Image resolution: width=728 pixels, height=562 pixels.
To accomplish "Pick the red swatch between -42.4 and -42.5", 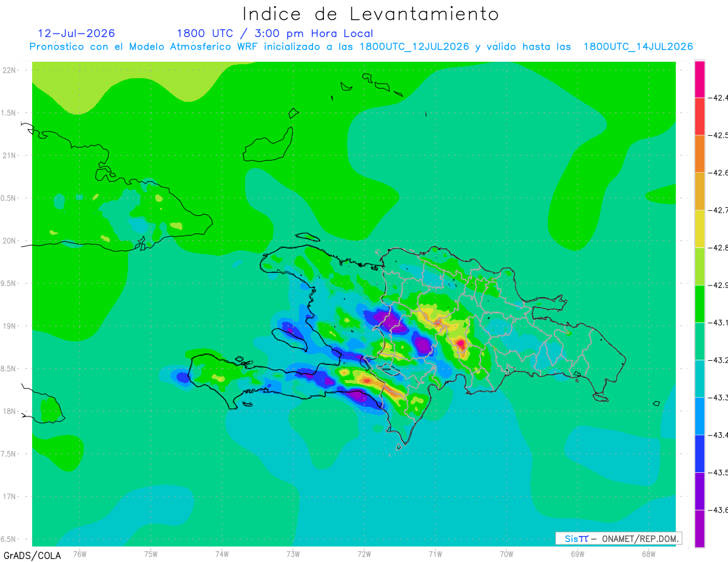I will (x=699, y=116).
